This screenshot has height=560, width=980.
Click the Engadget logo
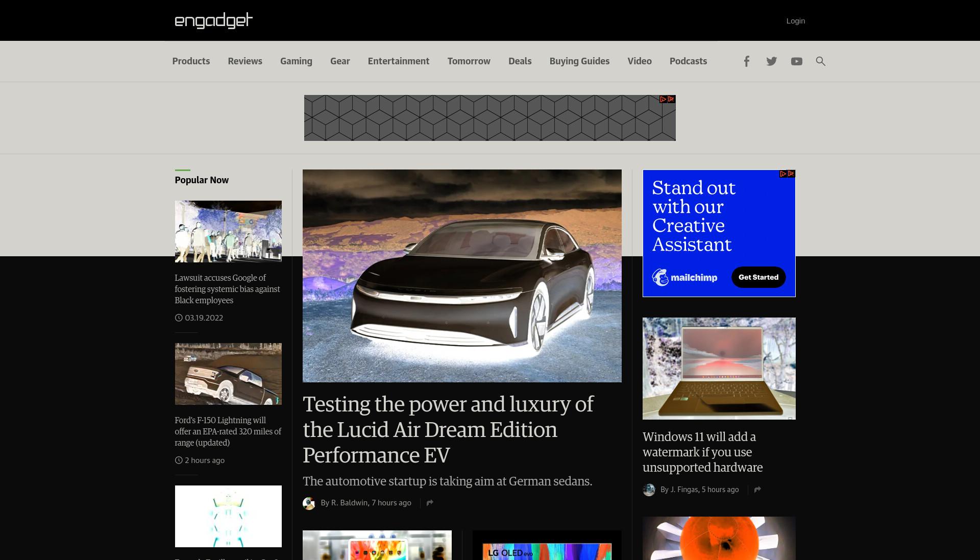[x=213, y=20]
